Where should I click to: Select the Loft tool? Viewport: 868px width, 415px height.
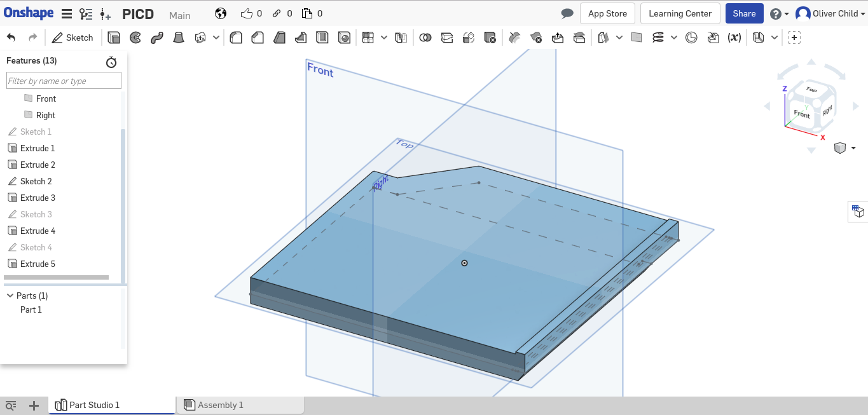pos(178,37)
